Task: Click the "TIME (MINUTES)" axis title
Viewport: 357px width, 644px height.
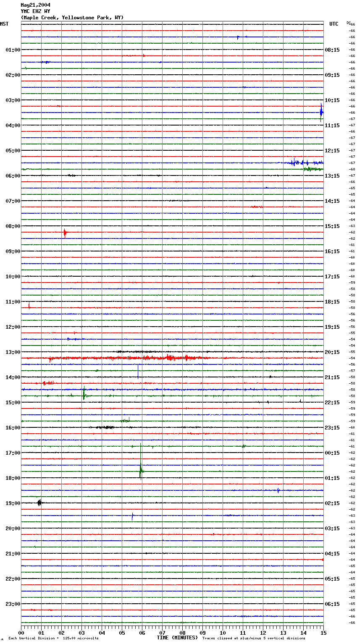Action: point(177,638)
